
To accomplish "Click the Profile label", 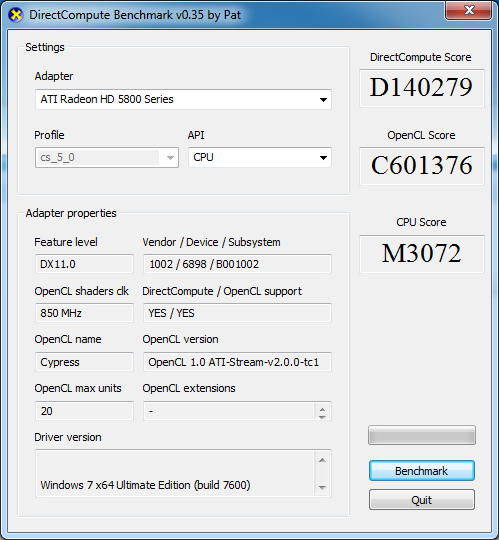I will point(49,135).
